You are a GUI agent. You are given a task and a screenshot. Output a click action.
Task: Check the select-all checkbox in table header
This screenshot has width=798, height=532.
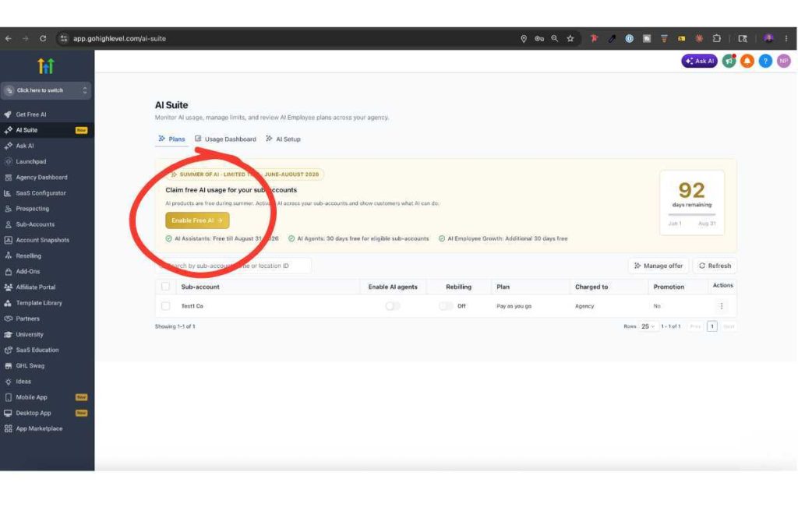click(x=165, y=287)
